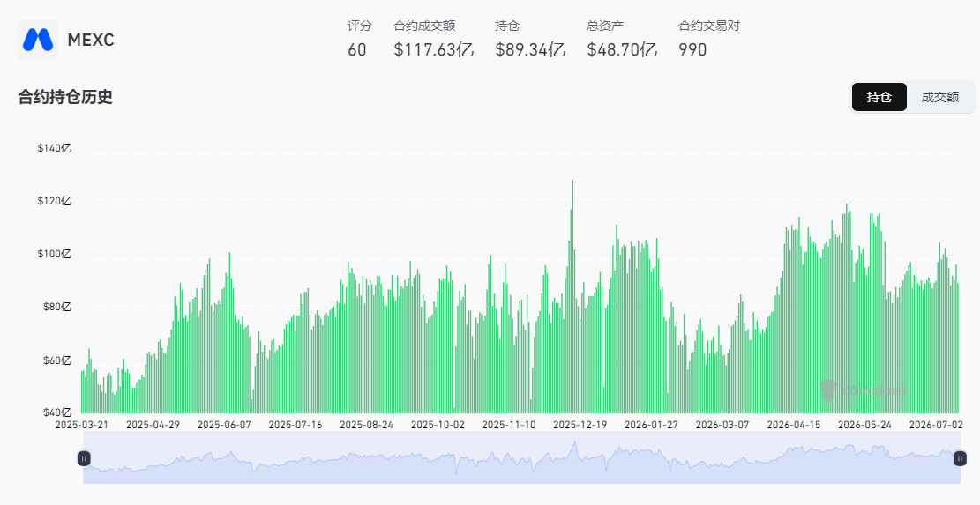Click the coinglass watermark logo
Image resolution: width=980 pixels, height=505 pixels.
[861, 390]
